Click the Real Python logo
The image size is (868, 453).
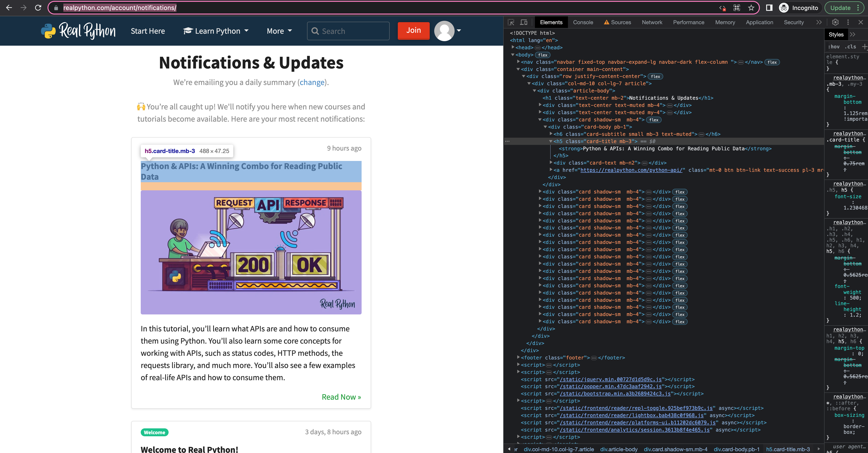[x=78, y=31]
